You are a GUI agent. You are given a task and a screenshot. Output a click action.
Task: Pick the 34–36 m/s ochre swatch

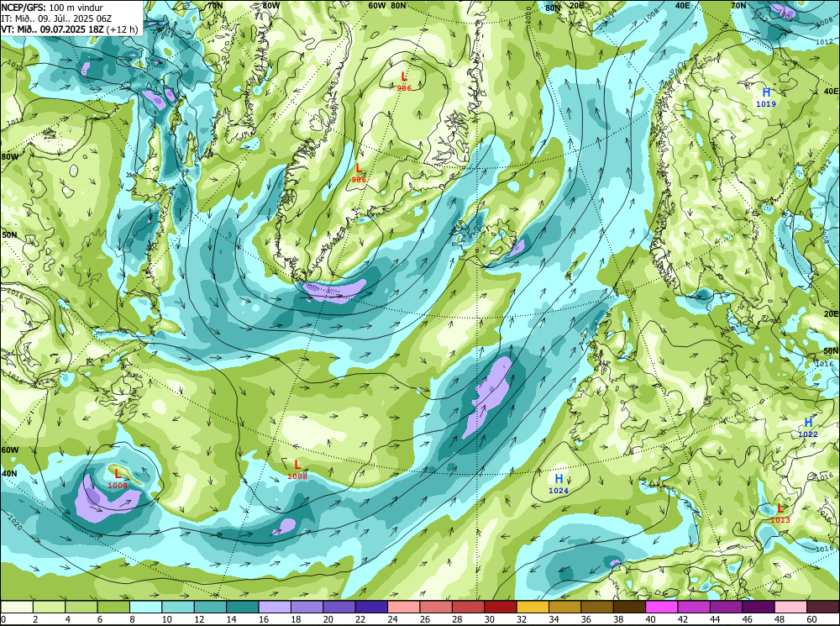click(x=564, y=607)
